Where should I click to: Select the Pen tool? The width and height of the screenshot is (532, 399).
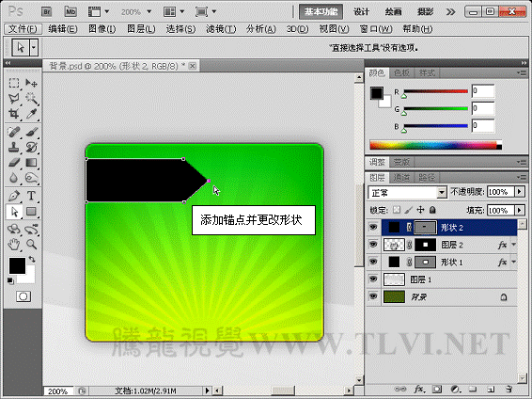pos(14,196)
